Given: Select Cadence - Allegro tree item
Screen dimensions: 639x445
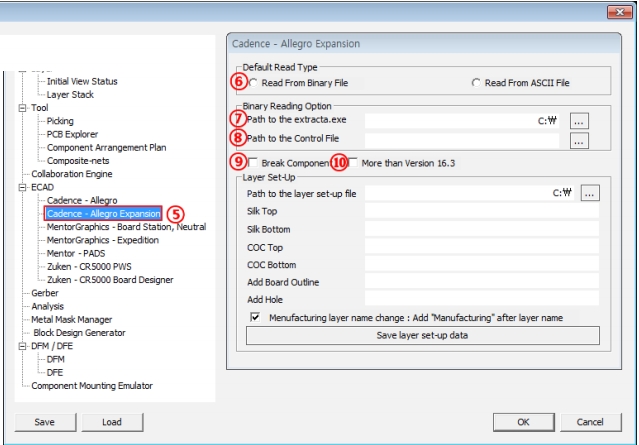Looking at the screenshot, I should pyautogui.click(x=82, y=200).
